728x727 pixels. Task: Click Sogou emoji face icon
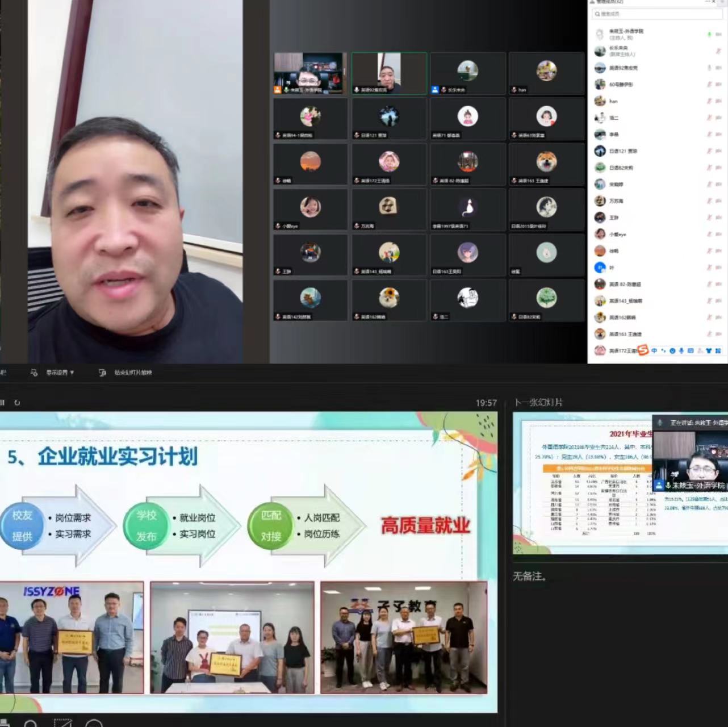coord(672,351)
